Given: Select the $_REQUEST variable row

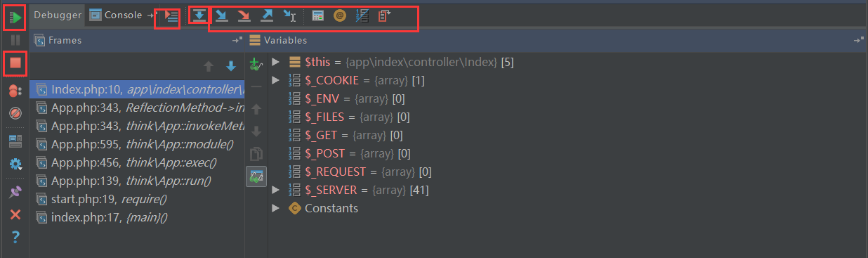Looking at the screenshot, I should (x=567, y=172).
